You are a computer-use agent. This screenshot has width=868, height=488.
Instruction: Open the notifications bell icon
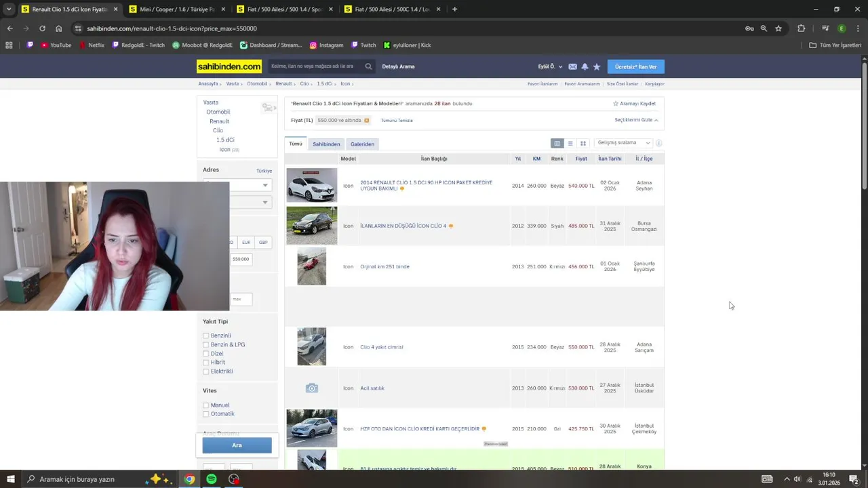[585, 66]
